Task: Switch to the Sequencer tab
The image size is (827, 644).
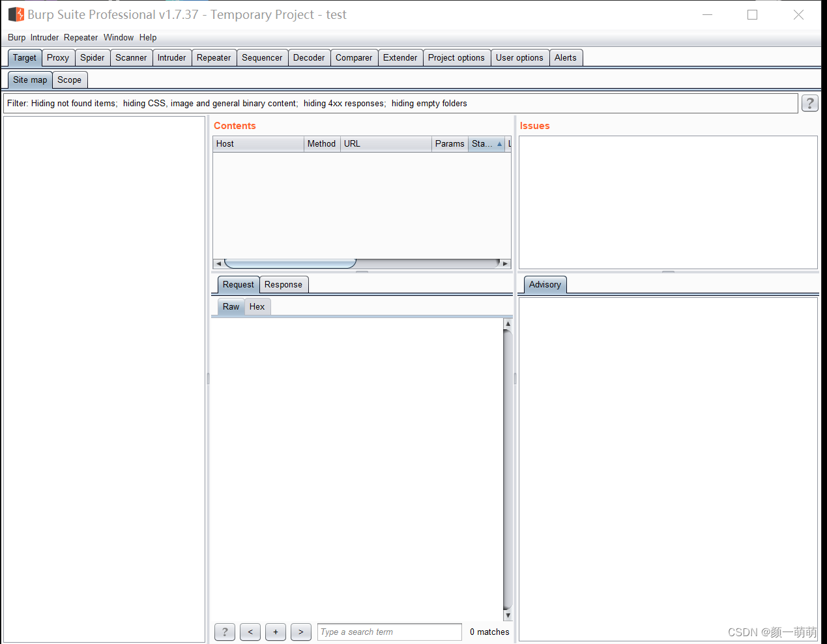Action: (x=262, y=57)
